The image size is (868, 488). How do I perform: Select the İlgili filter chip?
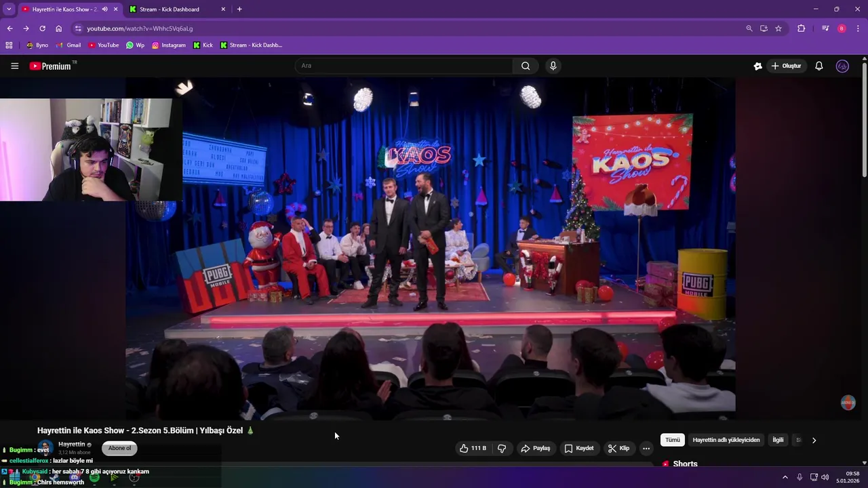778,440
